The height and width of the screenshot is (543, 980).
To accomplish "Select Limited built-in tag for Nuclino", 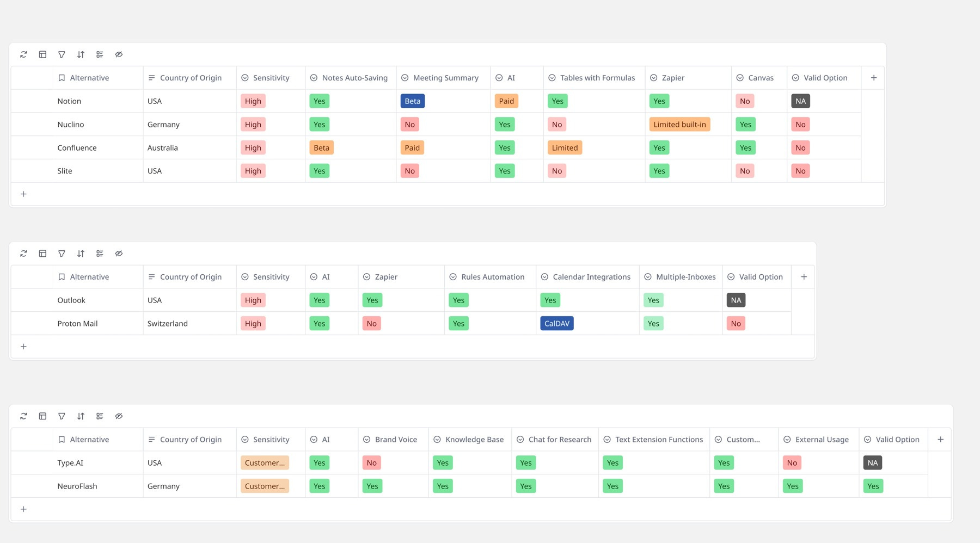I will coord(679,125).
